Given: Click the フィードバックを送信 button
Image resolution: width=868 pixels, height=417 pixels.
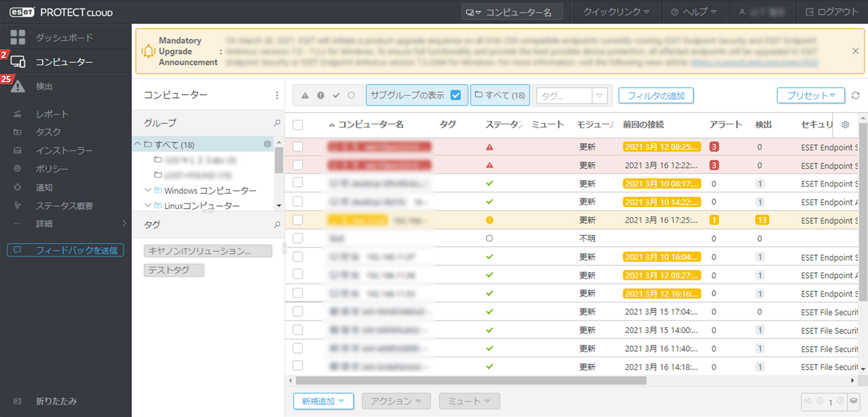Looking at the screenshot, I should pyautogui.click(x=66, y=250).
